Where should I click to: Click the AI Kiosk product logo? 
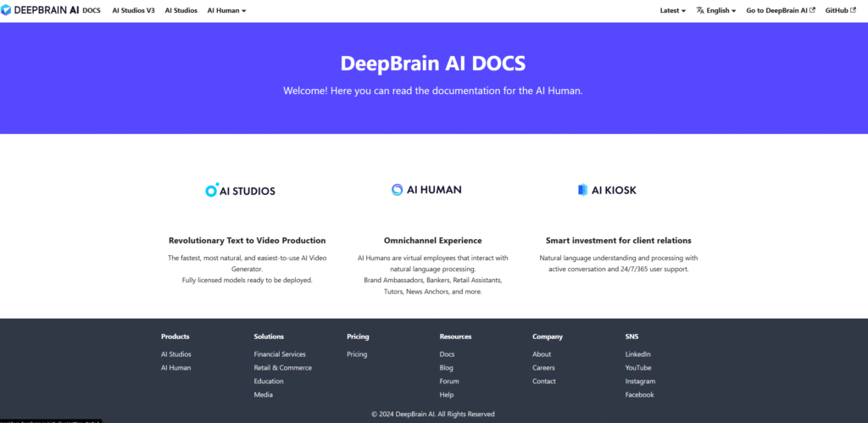click(x=607, y=190)
